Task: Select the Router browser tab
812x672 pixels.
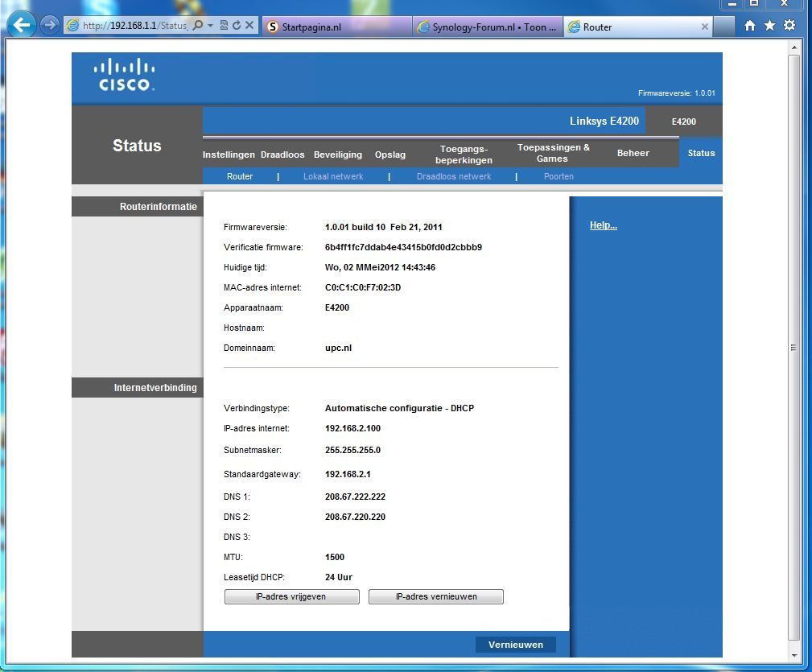Action: [637, 27]
